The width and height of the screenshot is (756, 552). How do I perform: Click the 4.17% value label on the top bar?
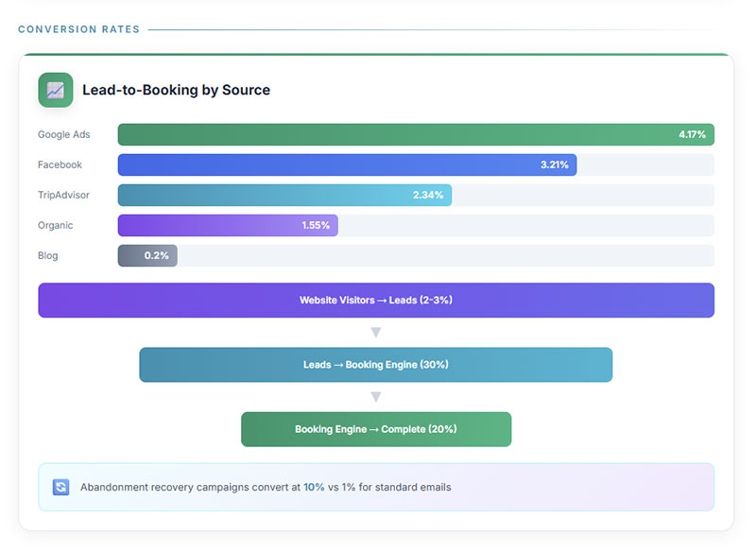coord(691,134)
